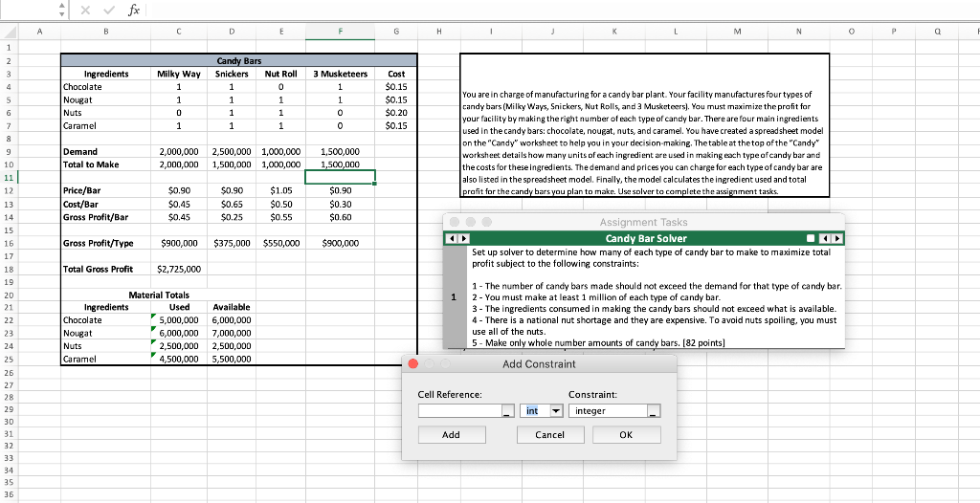Click the confirm checkmark icon in formula bar
The height and width of the screenshot is (503, 980).
point(109,11)
